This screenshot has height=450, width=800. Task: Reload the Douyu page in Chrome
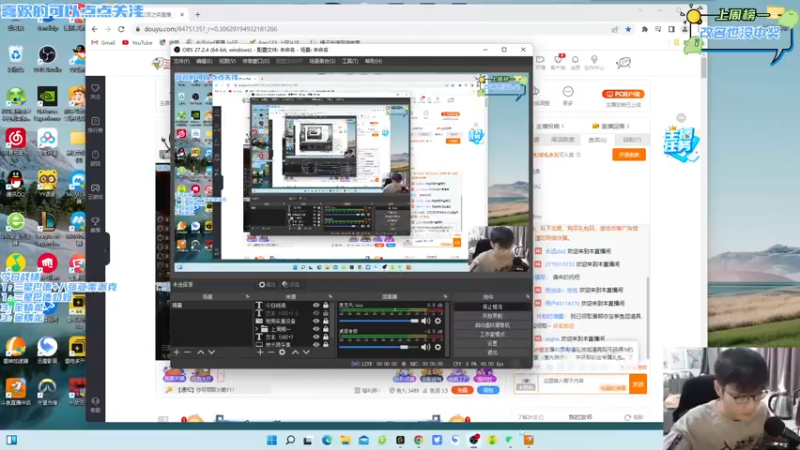(121, 29)
